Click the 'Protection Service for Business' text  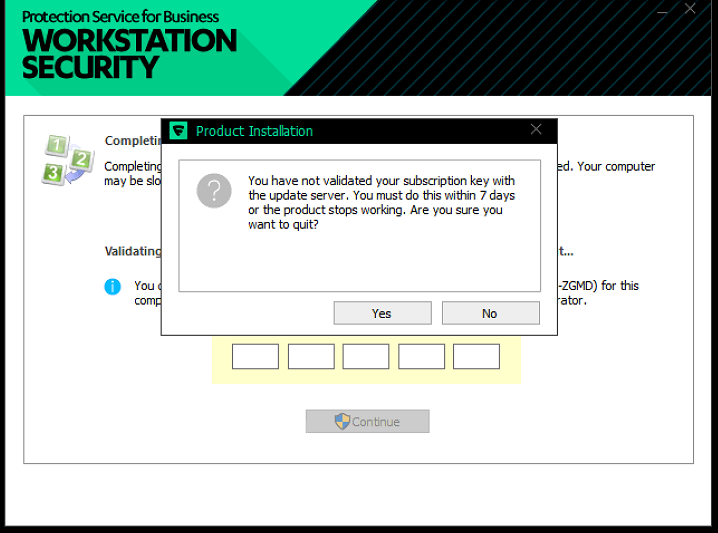(120, 16)
